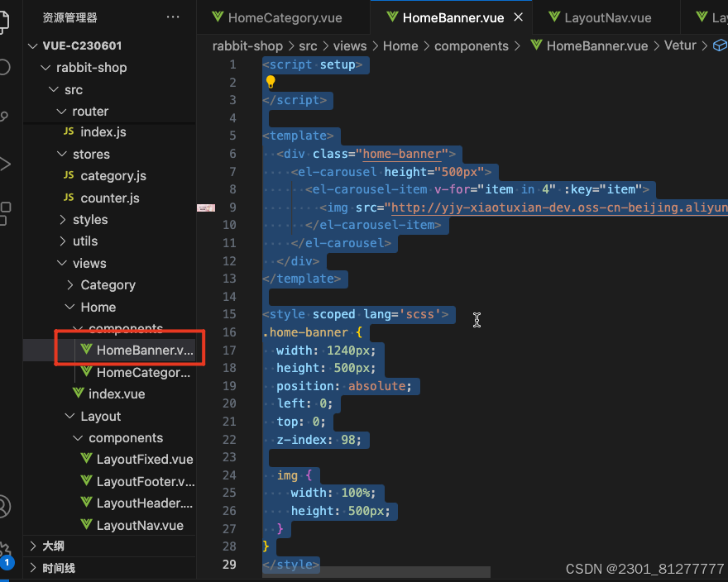
Task: Expand the Category folder
Action: tap(70, 284)
